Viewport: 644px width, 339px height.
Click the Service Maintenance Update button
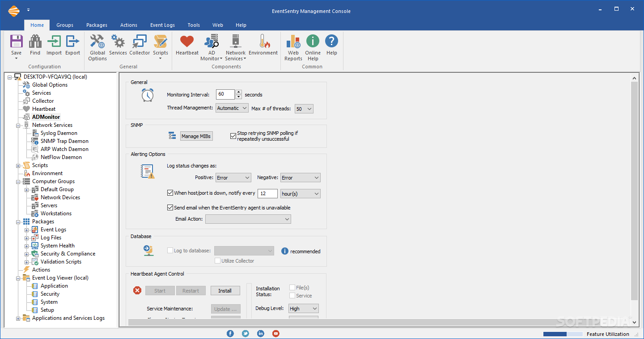pos(225,309)
